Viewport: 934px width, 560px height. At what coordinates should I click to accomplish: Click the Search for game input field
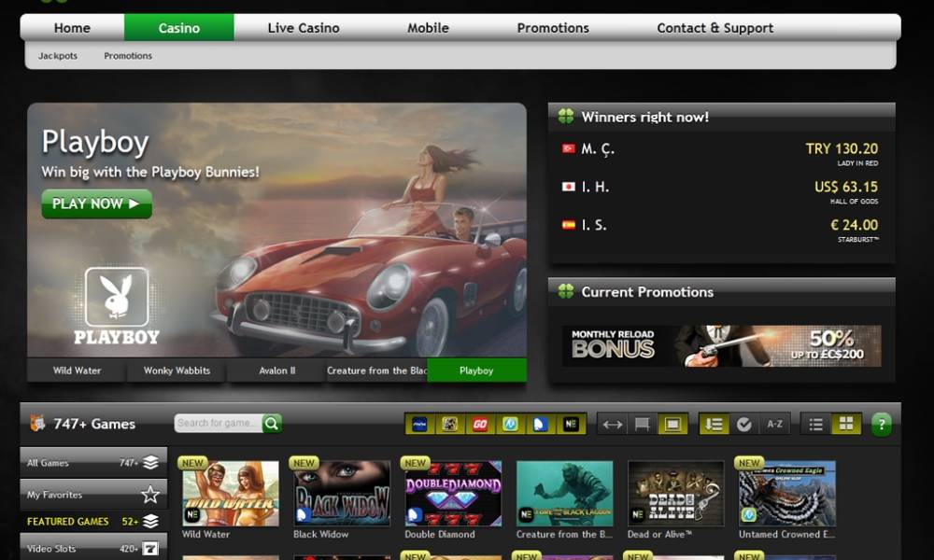coord(219,423)
